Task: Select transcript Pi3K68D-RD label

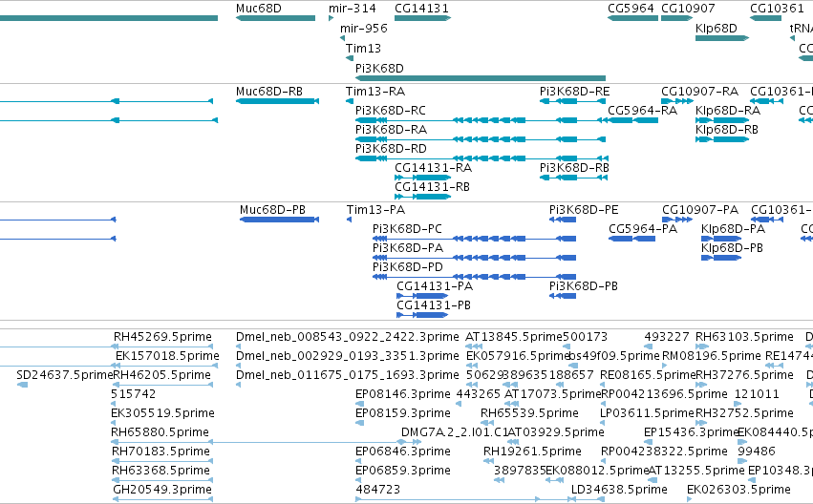Action: tap(391, 149)
